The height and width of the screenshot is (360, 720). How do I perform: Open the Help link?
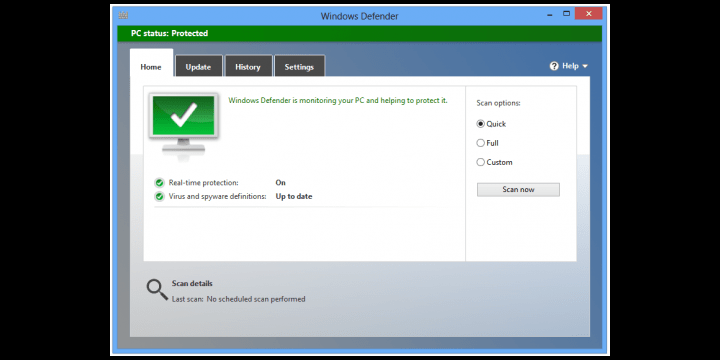click(570, 66)
